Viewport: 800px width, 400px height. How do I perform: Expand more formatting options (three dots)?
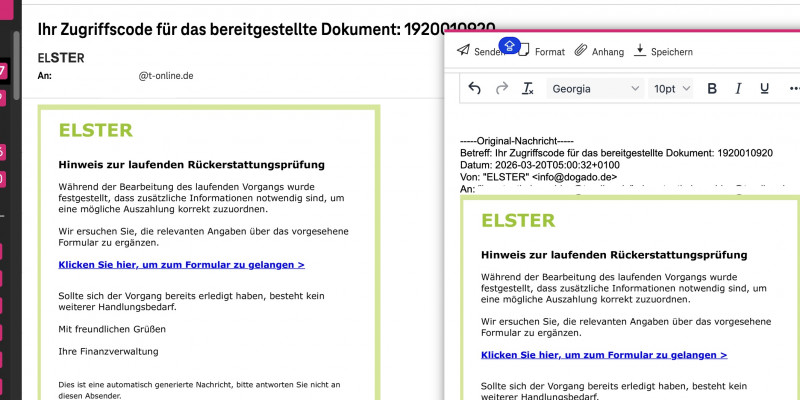(791, 89)
